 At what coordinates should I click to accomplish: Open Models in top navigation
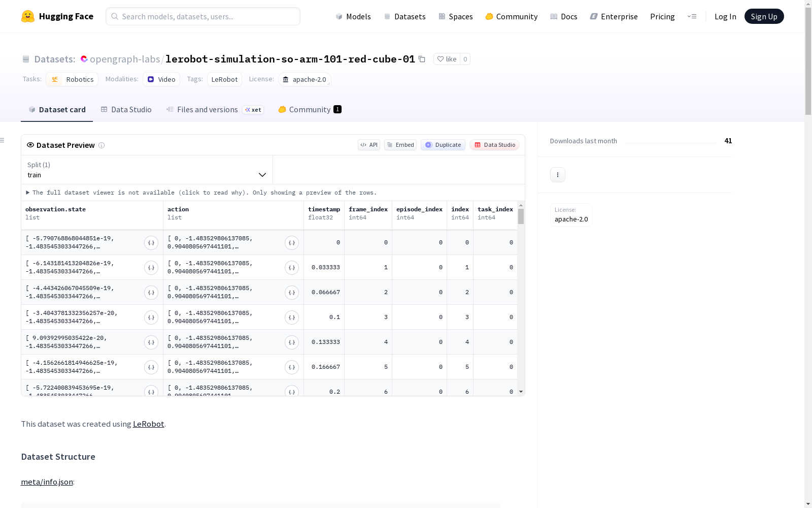tap(353, 16)
